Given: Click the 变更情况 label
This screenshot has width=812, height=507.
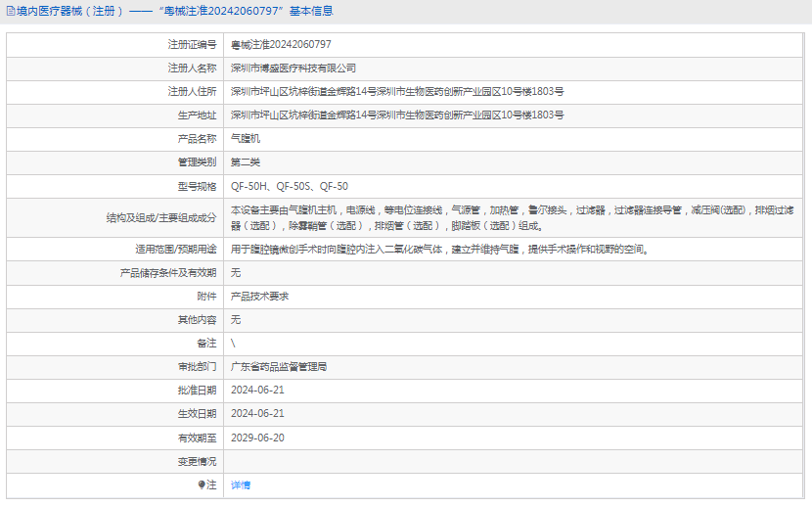Looking at the screenshot, I should coord(197,461).
